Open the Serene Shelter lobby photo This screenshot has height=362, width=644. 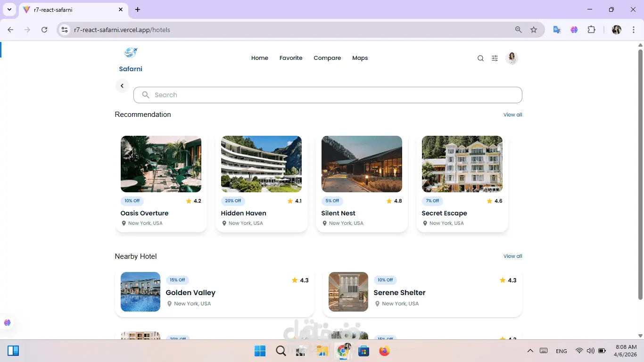point(348,292)
